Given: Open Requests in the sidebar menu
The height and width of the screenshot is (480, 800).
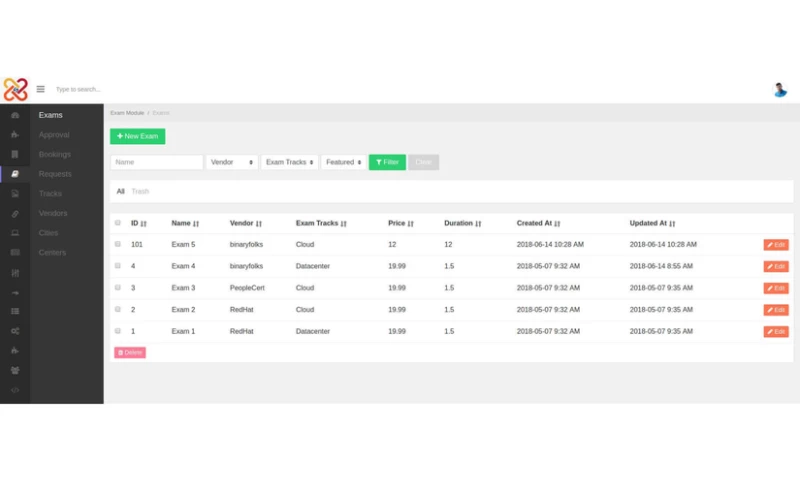Looking at the screenshot, I should [x=55, y=174].
